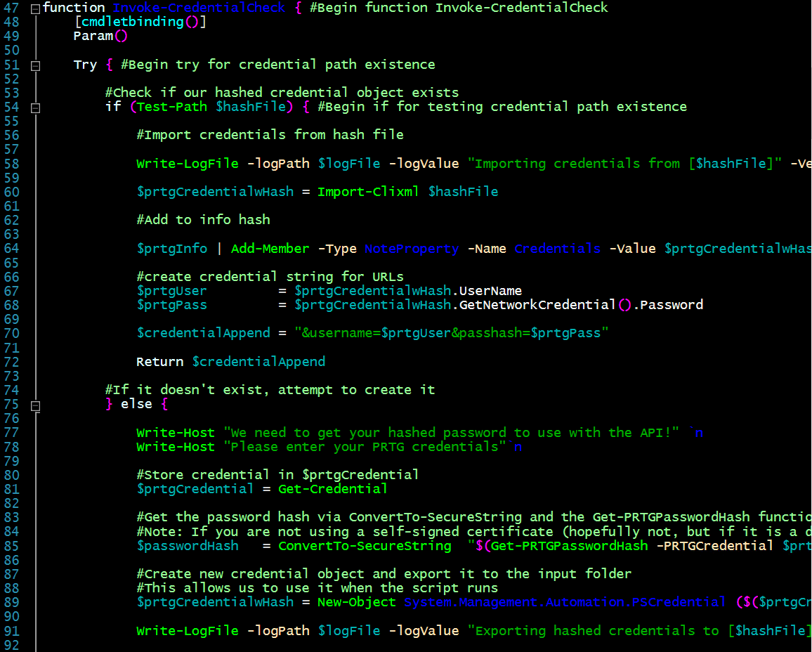Click line number 47
The height and width of the screenshot is (652, 812).
(12, 8)
